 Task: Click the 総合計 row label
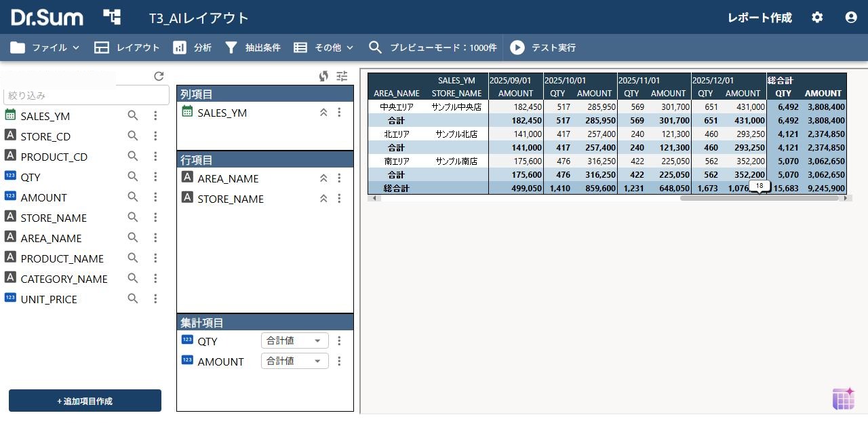click(x=396, y=188)
